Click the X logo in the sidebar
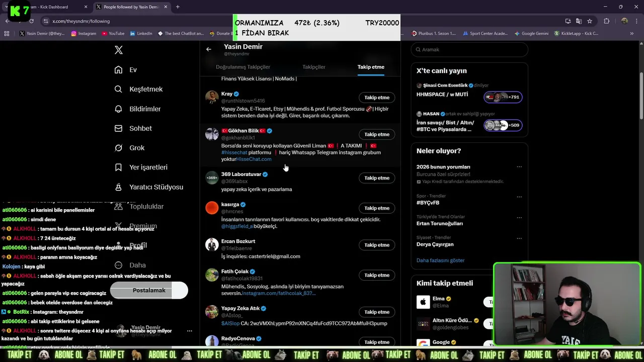The image size is (644, 362). click(119, 50)
